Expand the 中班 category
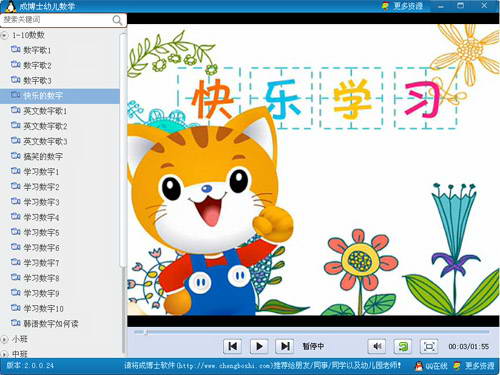The image size is (500, 375). click(4, 354)
